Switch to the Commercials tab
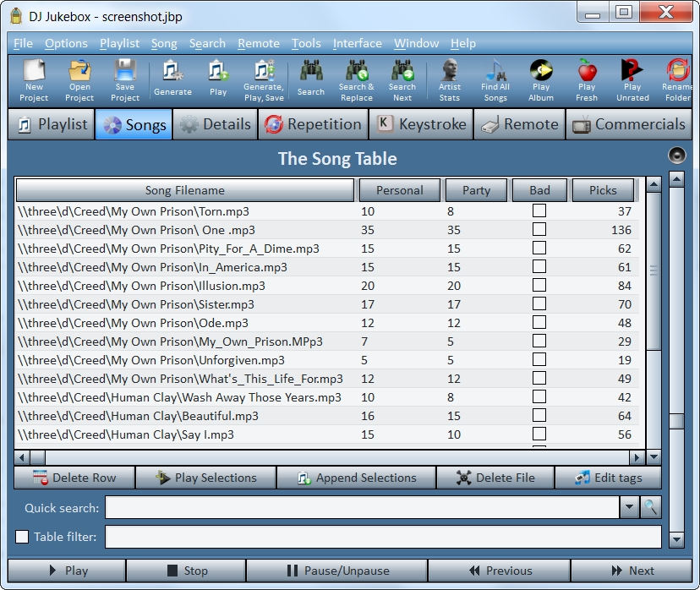Image resolution: width=700 pixels, height=590 pixels. [x=629, y=124]
